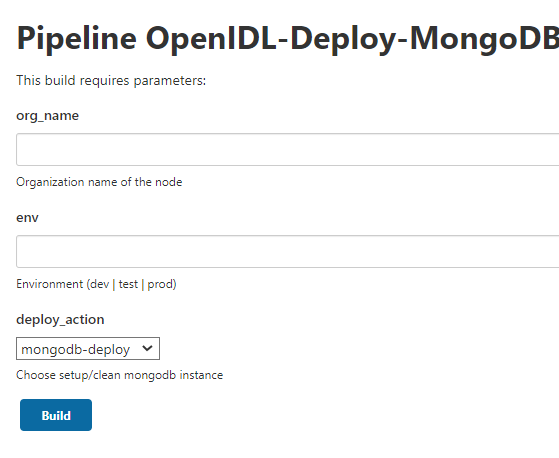Screen dimensions: 559x458
Task: Click 'Organization name of the node' description
Action: pyautogui.click(x=99, y=182)
